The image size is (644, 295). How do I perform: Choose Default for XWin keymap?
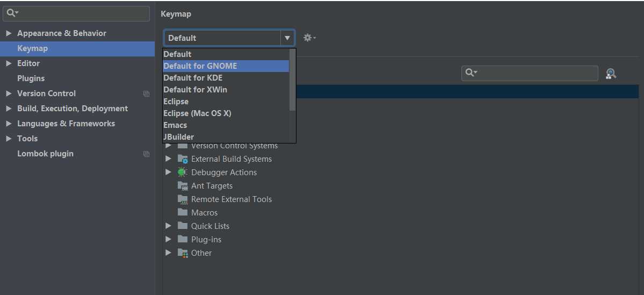click(226, 90)
